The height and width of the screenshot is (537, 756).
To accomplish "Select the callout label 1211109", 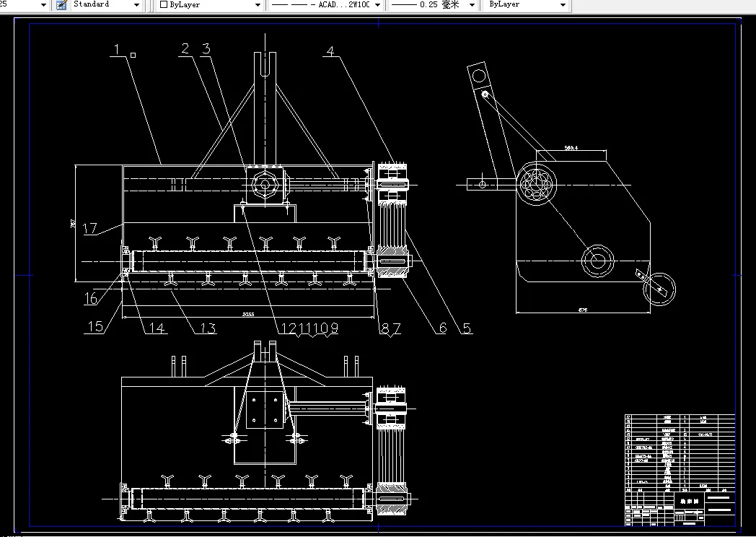I will tap(309, 328).
